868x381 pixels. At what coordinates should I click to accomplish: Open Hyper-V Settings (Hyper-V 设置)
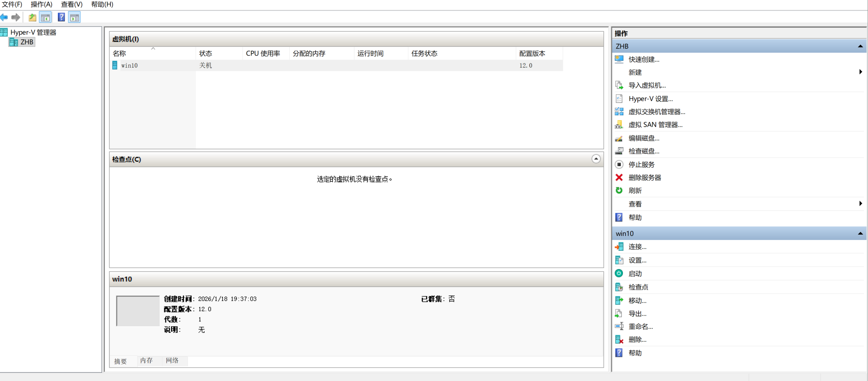pyautogui.click(x=650, y=99)
